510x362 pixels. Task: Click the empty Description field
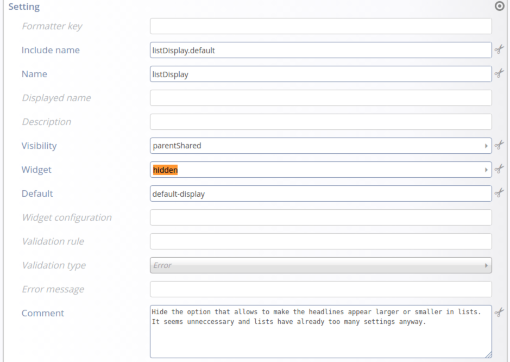coord(321,122)
